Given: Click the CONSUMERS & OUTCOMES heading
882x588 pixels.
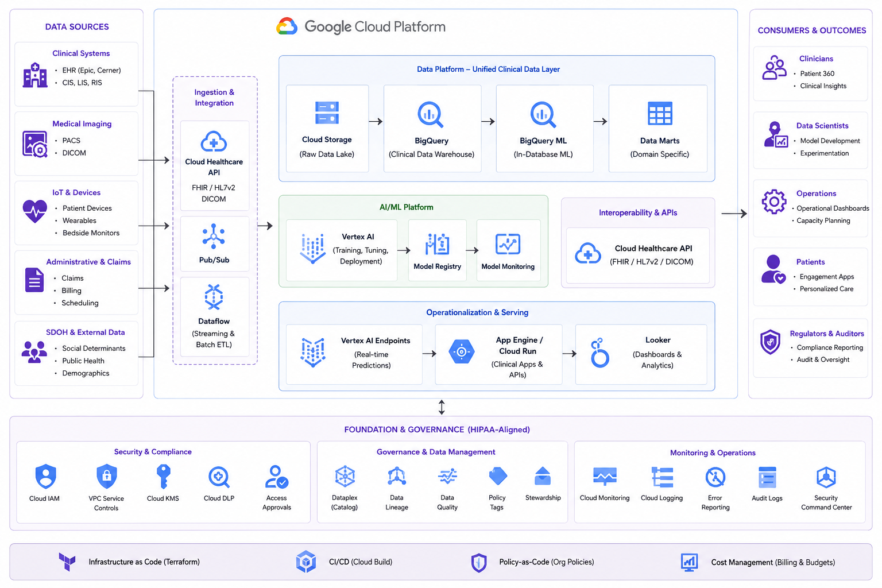Looking at the screenshot, I should [811, 30].
